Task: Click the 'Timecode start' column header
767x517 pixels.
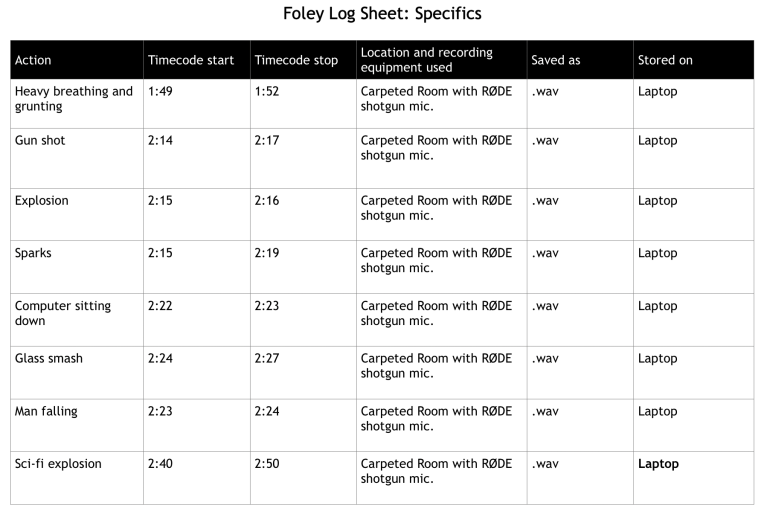Action: tap(191, 60)
